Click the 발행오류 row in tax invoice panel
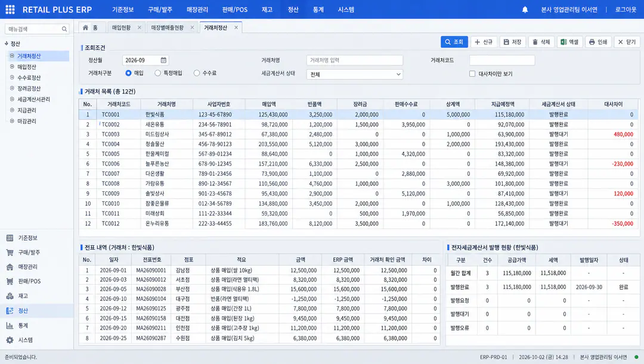 [x=542, y=328]
